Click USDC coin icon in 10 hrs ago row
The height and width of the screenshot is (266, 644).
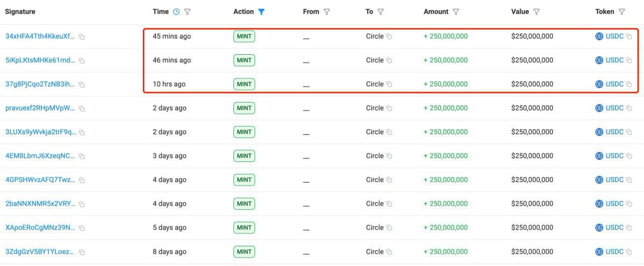tap(599, 84)
